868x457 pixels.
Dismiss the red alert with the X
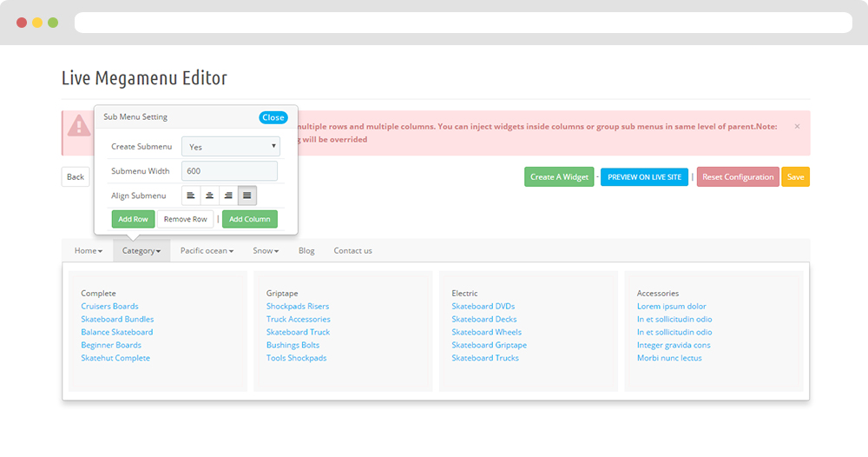tap(797, 127)
